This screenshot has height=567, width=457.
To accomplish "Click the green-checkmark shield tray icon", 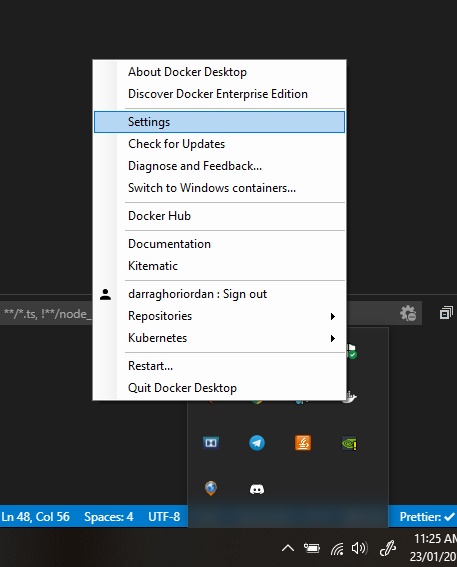I will coord(352,351).
